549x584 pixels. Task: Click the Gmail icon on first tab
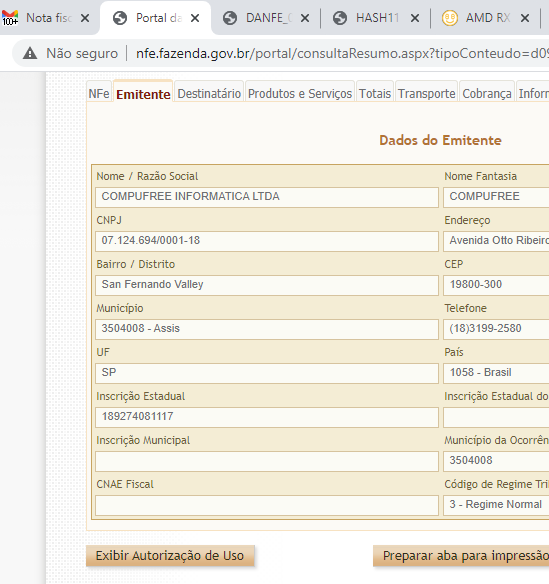point(10,18)
